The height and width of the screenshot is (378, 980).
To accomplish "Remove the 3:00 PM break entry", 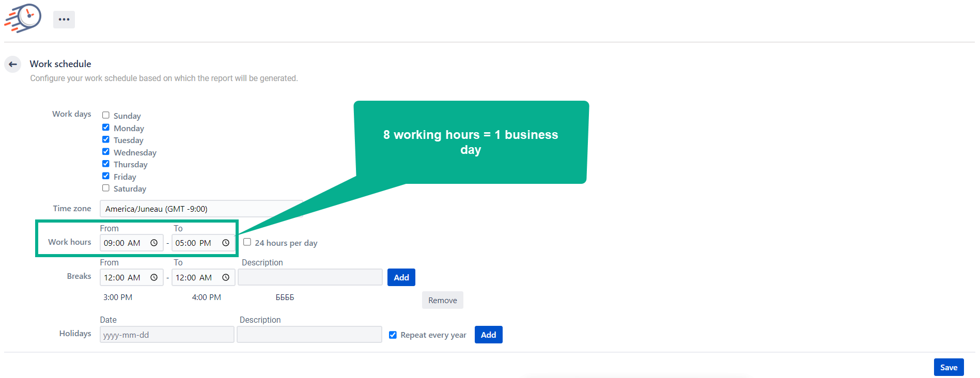I will (442, 300).
